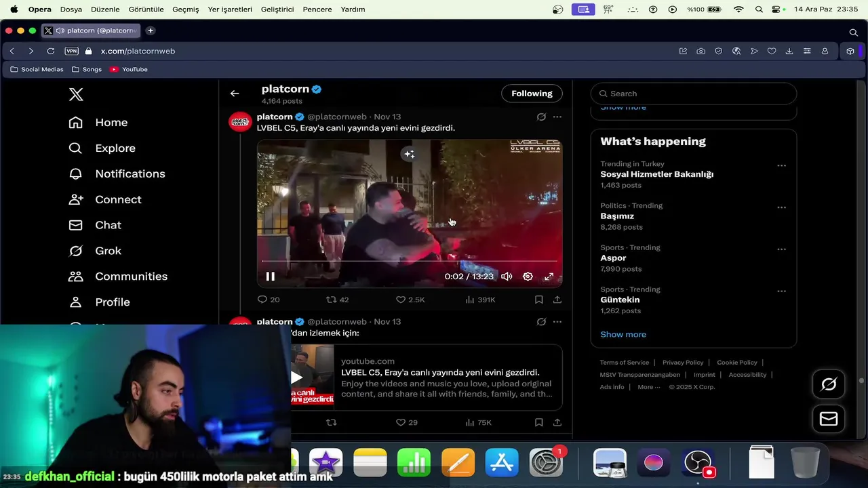Repost the post with 42 reposts

(337, 300)
